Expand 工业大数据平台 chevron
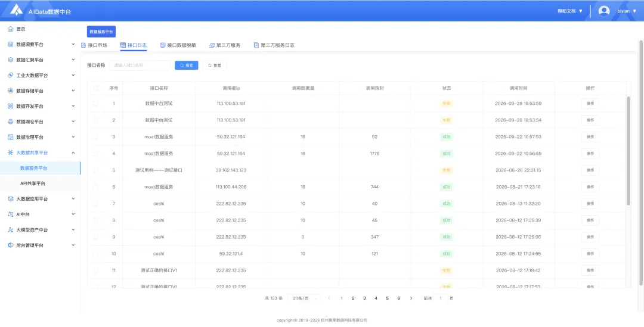644x327 pixels. tap(73, 76)
